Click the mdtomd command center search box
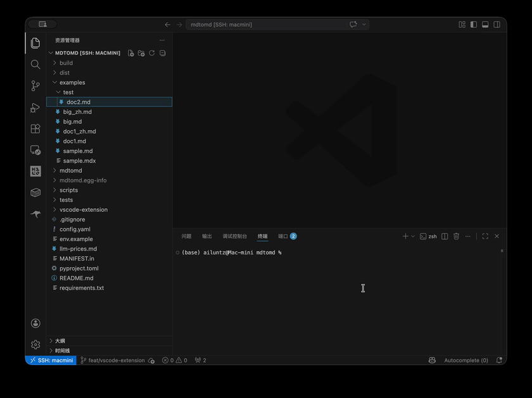Viewport: 532px width, 398px height. click(x=265, y=25)
